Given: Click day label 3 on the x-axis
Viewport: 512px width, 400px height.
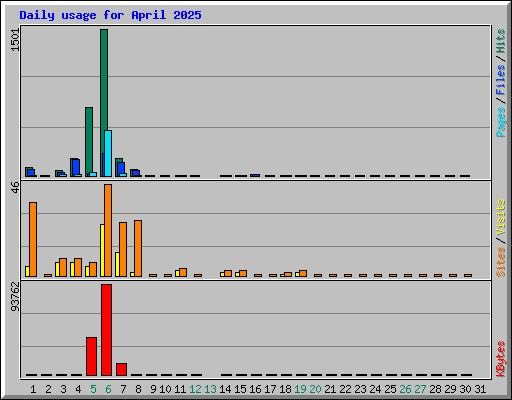Looking at the screenshot, I should tap(63, 389).
